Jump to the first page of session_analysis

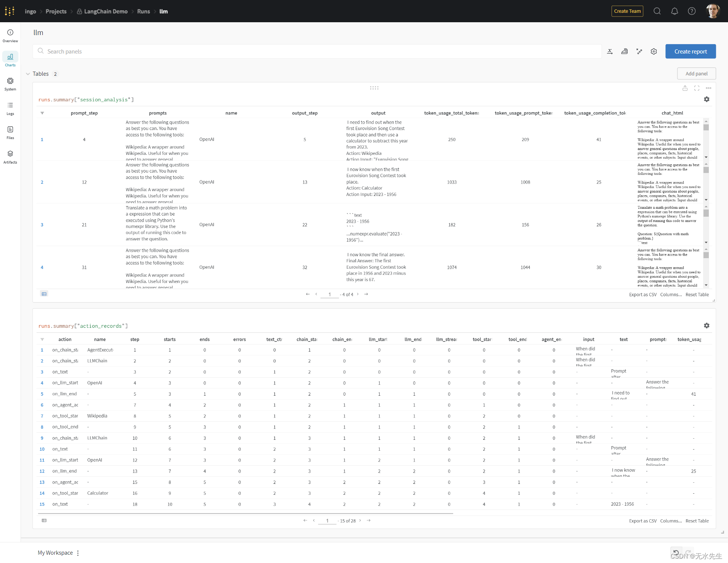coord(308,294)
